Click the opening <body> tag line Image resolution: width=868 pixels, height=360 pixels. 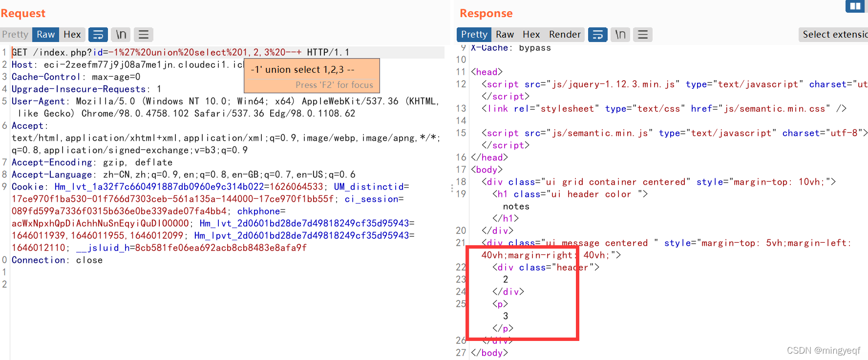pyautogui.click(x=487, y=169)
